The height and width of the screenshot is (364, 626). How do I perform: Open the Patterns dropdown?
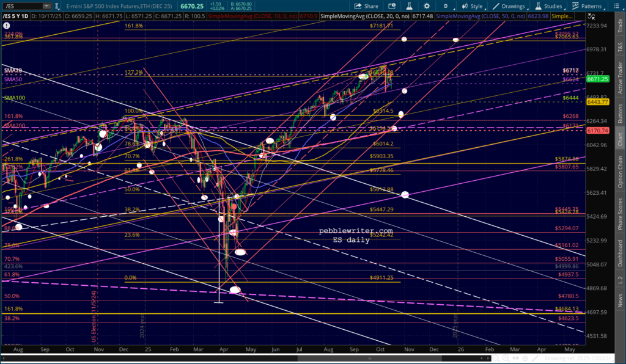[587, 6]
